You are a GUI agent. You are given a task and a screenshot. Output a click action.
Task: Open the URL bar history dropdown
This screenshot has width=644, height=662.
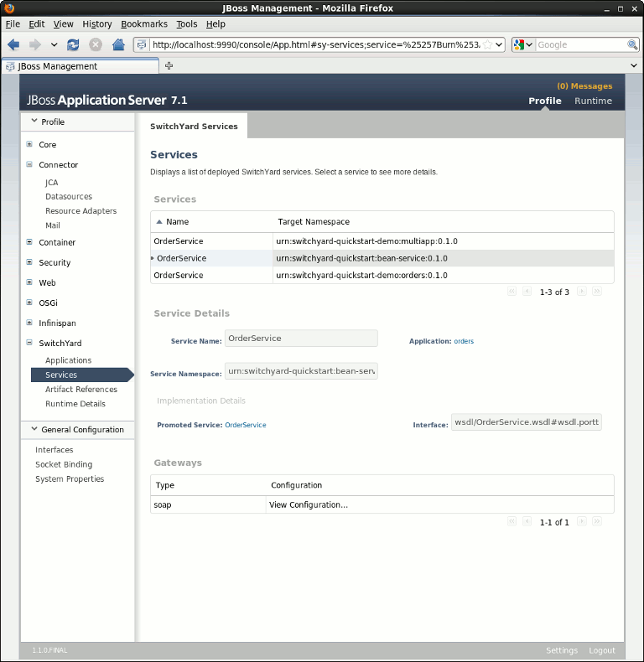[x=499, y=44]
